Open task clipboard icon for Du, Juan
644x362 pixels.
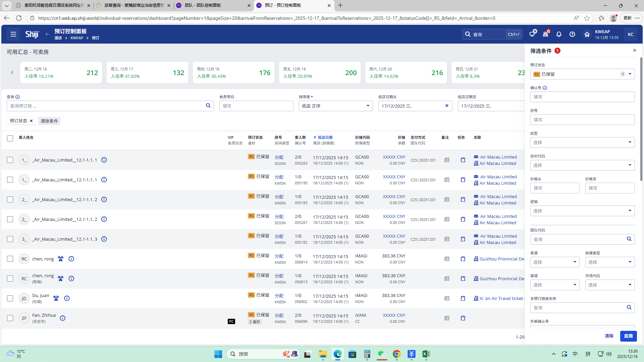pyautogui.click(x=463, y=298)
